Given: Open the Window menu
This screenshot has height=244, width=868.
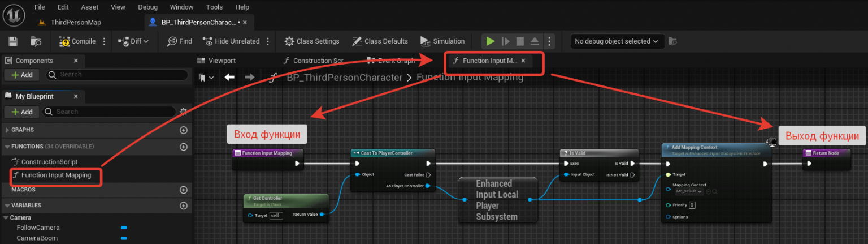Looking at the screenshot, I should point(181,7).
